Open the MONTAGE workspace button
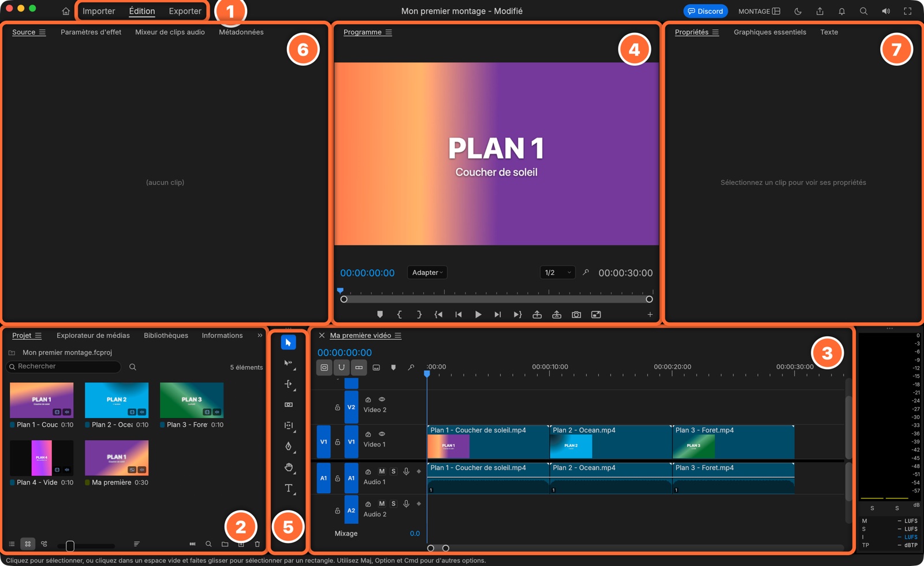Viewport: 924px width, 566px height. point(759,11)
